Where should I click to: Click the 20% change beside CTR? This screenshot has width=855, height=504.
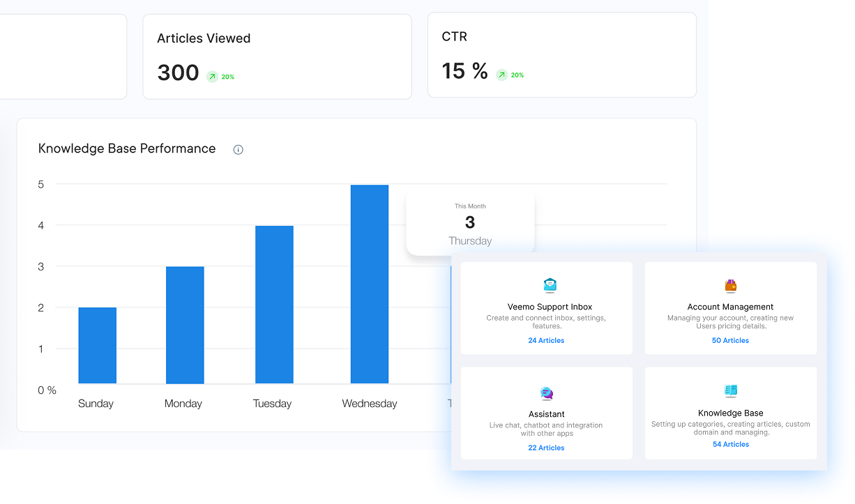[x=517, y=75]
